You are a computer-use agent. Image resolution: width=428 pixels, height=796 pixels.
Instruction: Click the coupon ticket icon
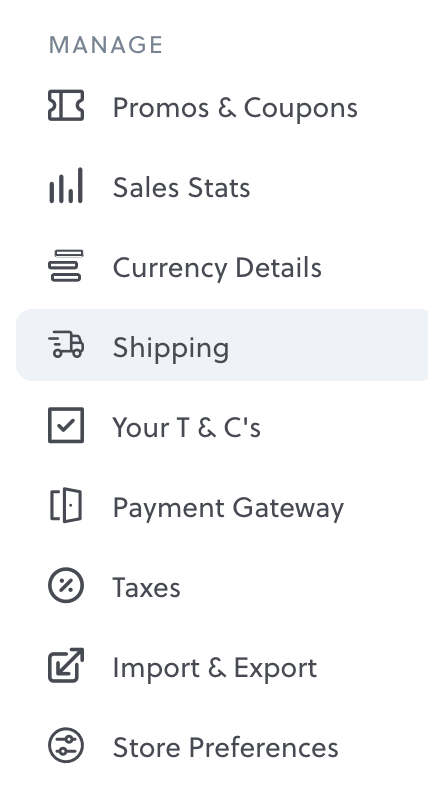coord(66,106)
